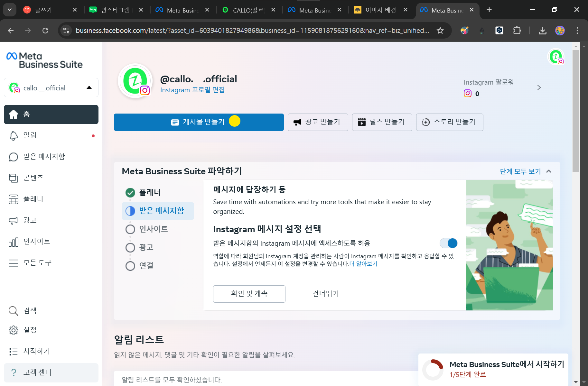Open the 고객 센터 question mark icon
588x386 pixels.
[14, 372]
